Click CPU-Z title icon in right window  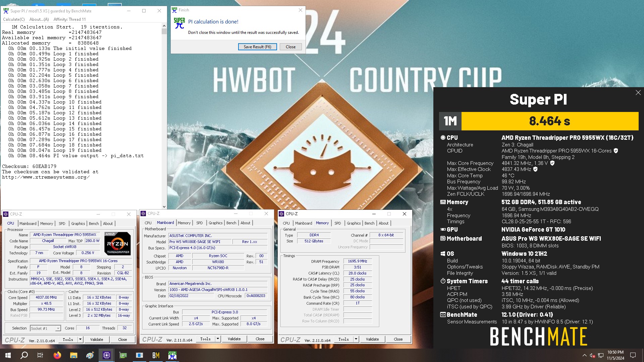(281, 214)
